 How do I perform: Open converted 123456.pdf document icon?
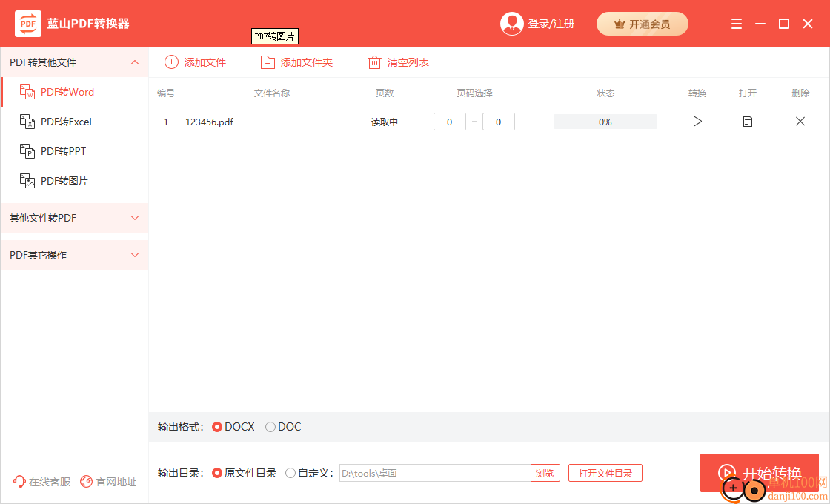[748, 122]
